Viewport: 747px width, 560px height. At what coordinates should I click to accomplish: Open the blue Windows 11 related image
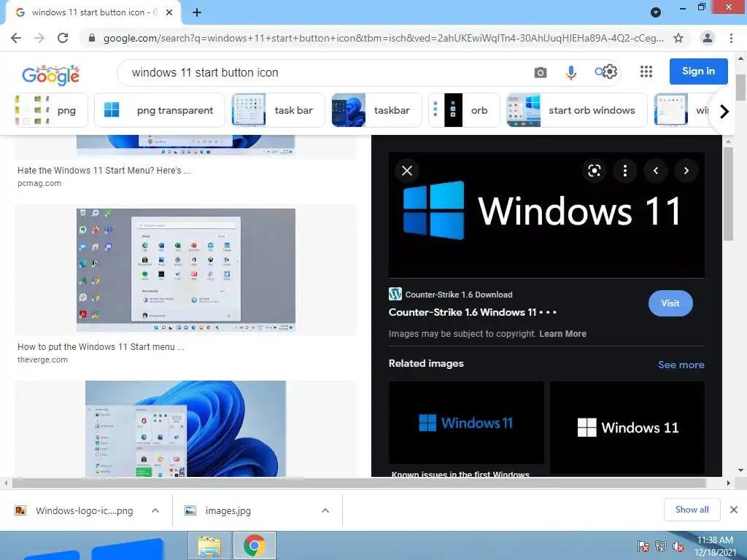(466, 422)
